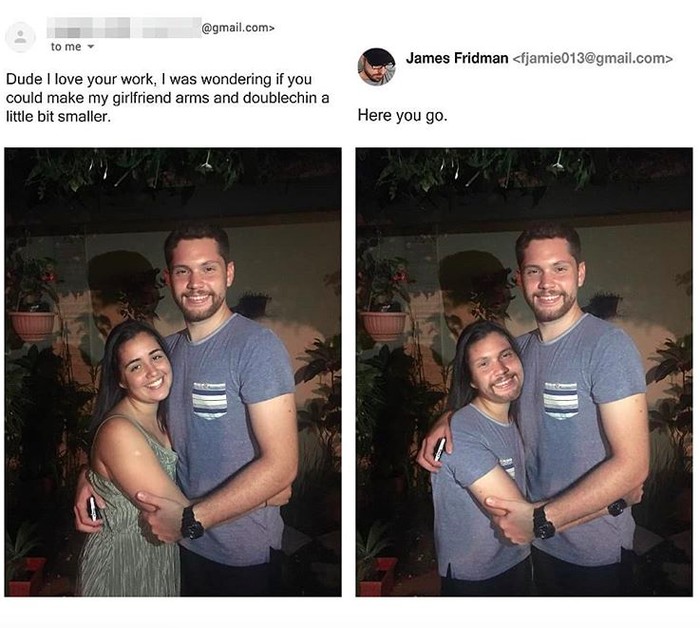Image resolution: width=700 pixels, height=628 pixels.
Task: Click the wristwatch in the edited photo
Action: point(544,520)
